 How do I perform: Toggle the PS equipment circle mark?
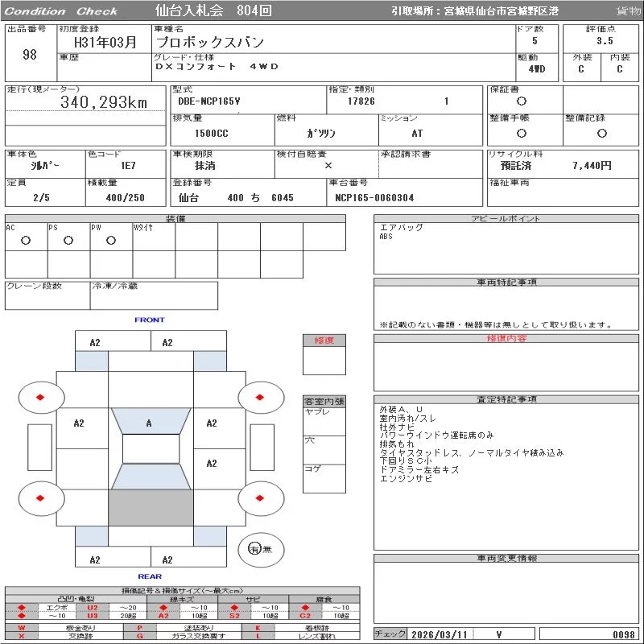tap(68, 240)
